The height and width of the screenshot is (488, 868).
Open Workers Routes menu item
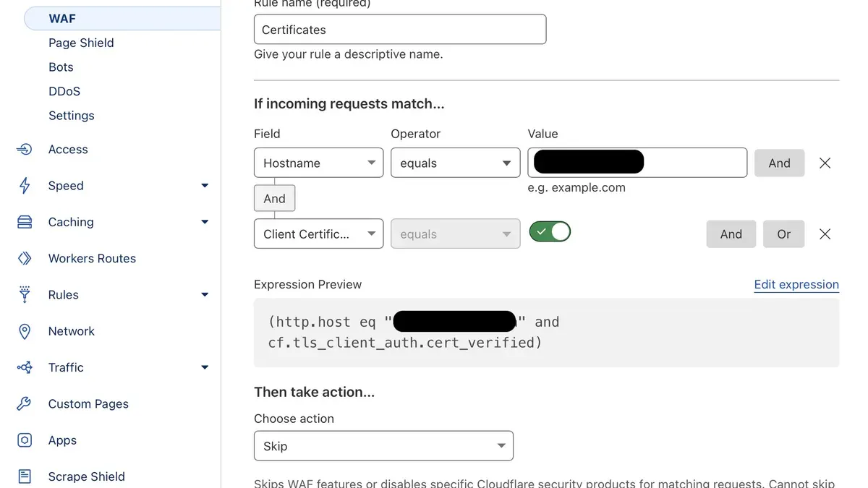coord(92,258)
